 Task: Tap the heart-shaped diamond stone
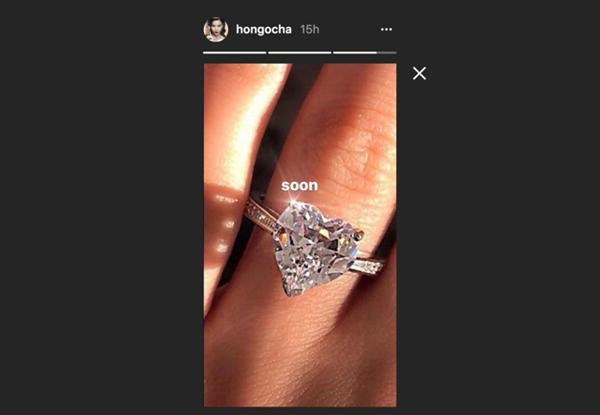[x=317, y=248]
